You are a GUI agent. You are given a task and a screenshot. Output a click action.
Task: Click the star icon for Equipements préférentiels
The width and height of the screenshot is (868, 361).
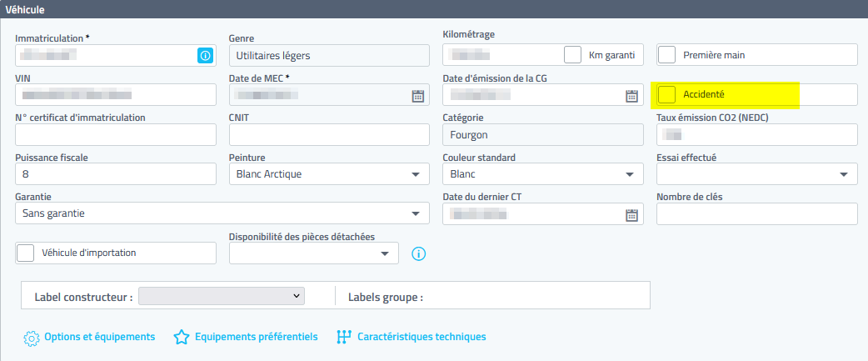click(x=182, y=337)
